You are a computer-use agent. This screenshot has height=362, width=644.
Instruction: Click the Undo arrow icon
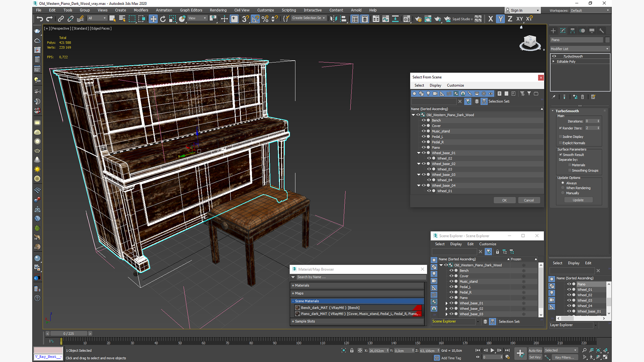[x=40, y=19]
